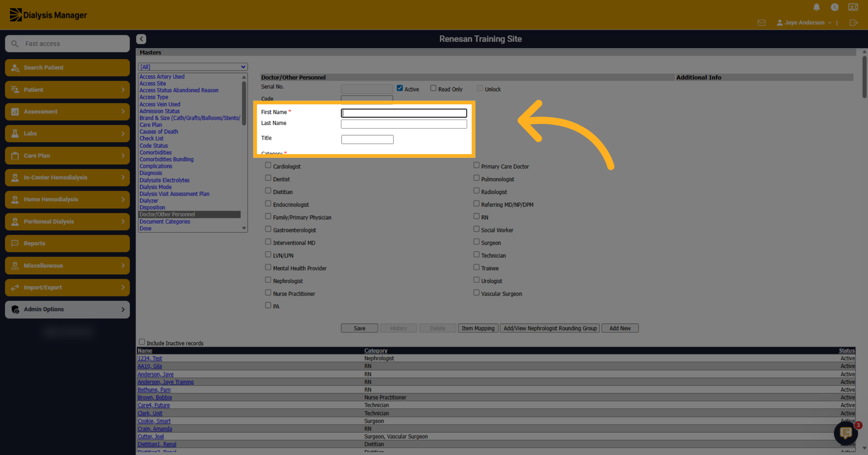
Task: Open the notifications bell icon
Action: [x=816, y=7]
